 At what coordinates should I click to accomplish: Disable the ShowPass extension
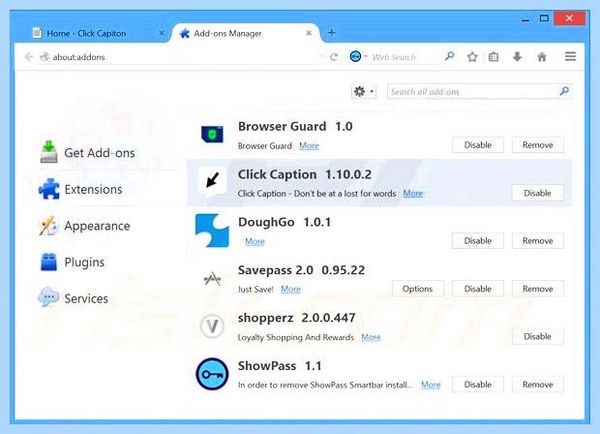click(478, 384)
